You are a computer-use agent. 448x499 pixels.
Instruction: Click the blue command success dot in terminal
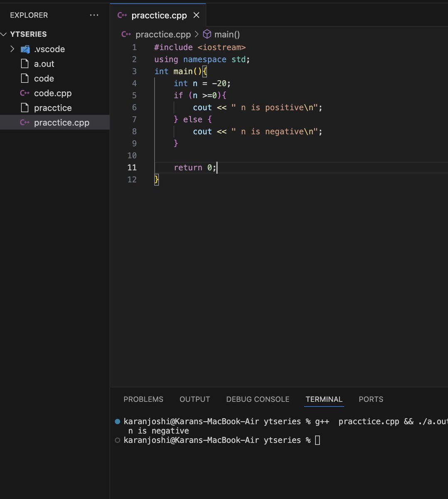[118, 421]
